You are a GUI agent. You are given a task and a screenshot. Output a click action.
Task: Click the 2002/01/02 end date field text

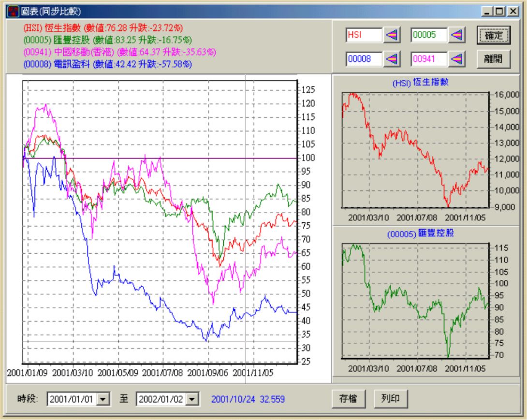[161, 399]
